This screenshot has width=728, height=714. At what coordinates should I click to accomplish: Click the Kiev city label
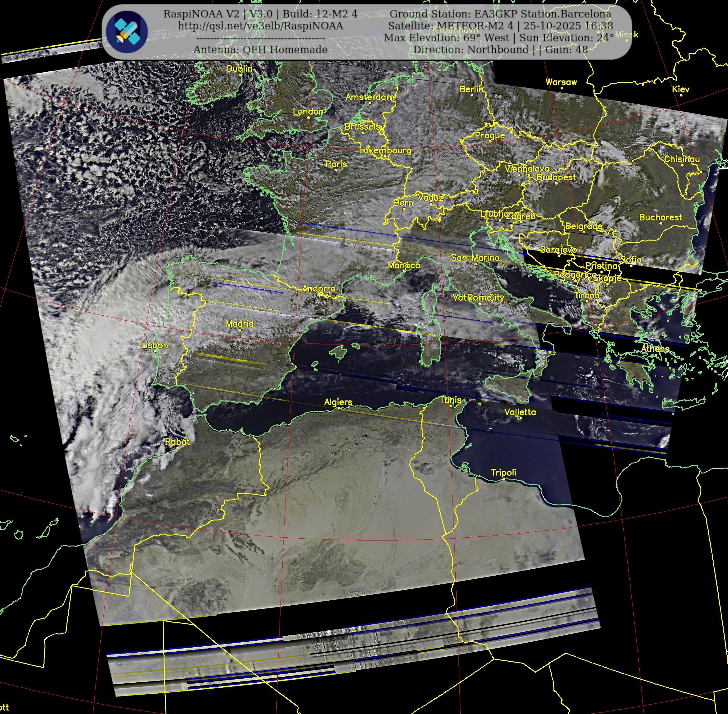(x=680, y=89)
